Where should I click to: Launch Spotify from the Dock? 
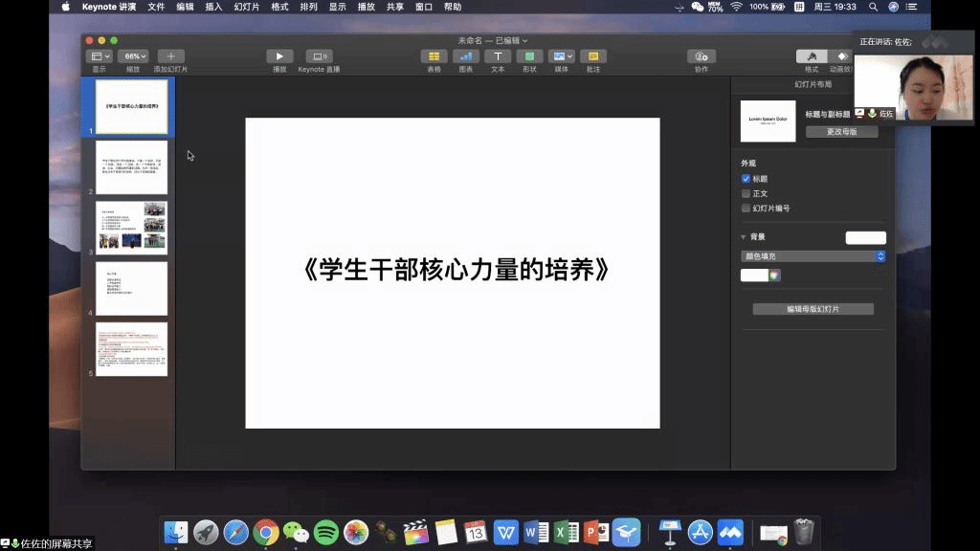click(x=326, y=532)
